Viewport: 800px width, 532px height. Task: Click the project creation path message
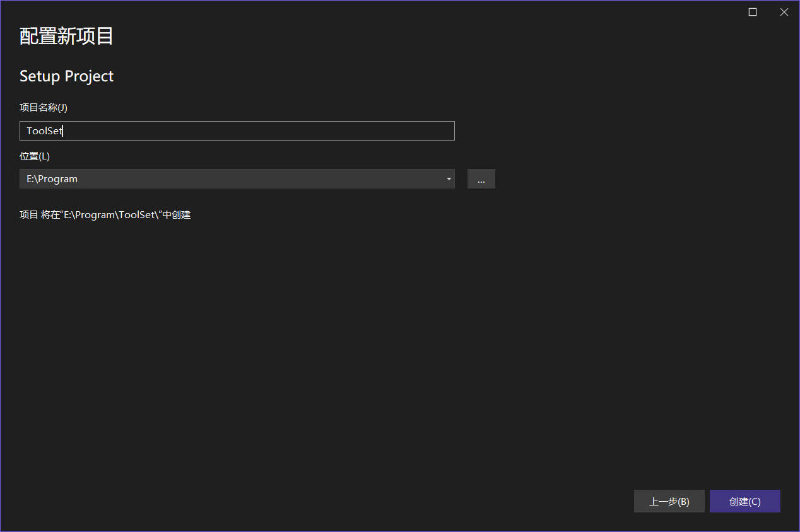click(x=105, y=215)
